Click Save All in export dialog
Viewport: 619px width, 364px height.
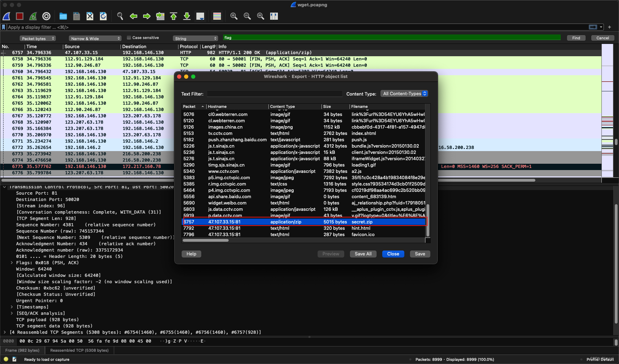pyautogui.click(x=363, y=254)
